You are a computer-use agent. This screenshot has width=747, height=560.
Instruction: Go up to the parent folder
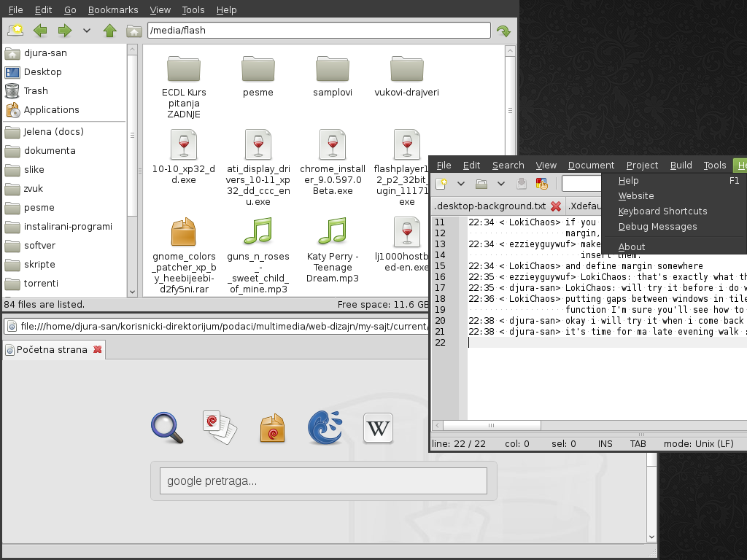(109, 31)
